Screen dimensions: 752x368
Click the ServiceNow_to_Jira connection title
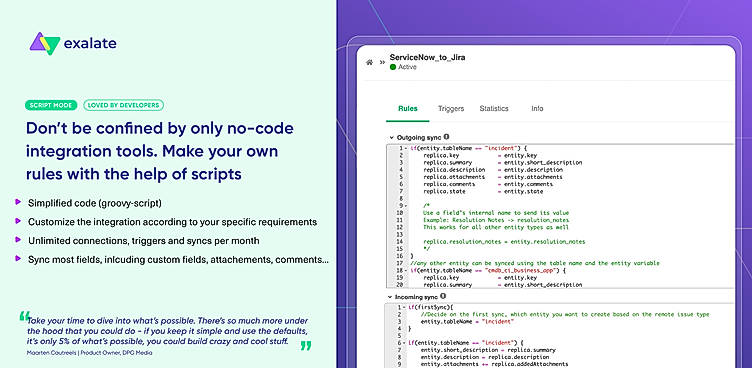427,57
